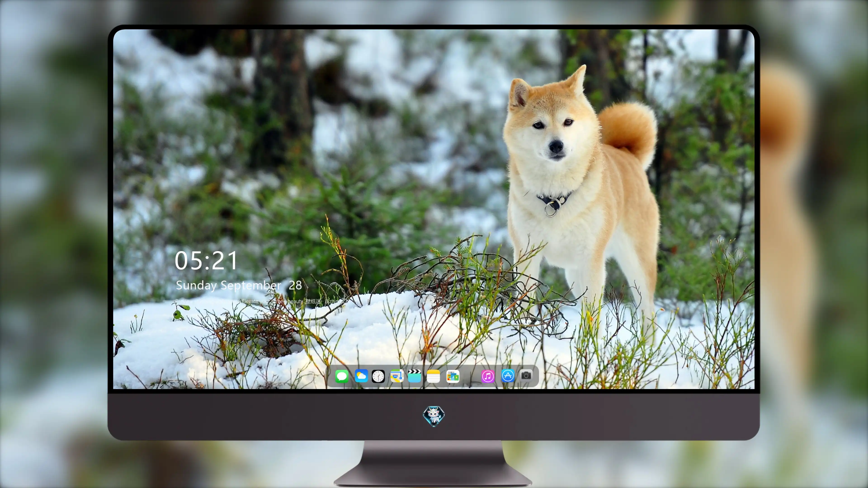The image size is (868, 488).
Task: Click the 05:21 clock widget
Action: [206, 261]
